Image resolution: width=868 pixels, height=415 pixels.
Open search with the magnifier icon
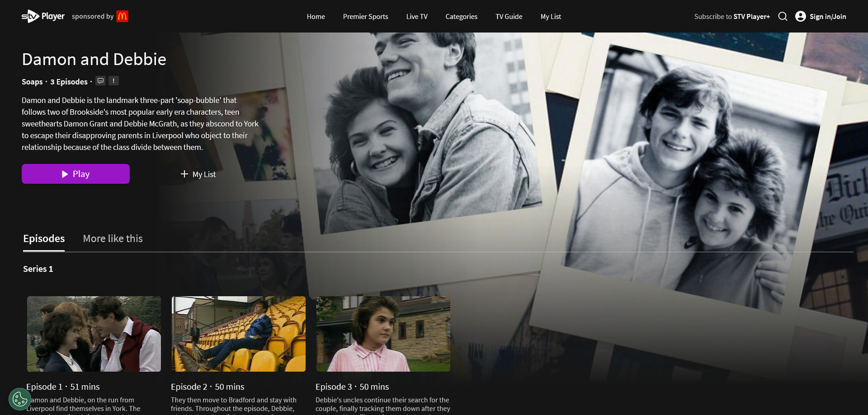pyautogui.click(x=783, y=17)
